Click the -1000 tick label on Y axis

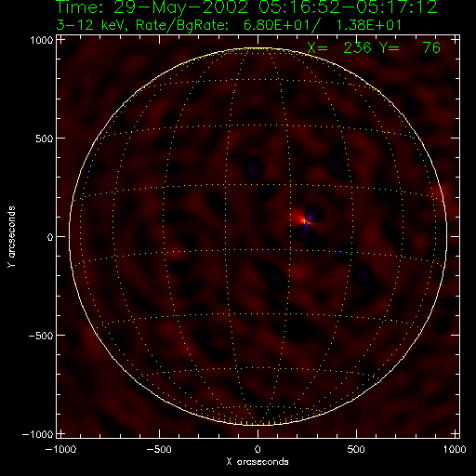click(38, 434)
